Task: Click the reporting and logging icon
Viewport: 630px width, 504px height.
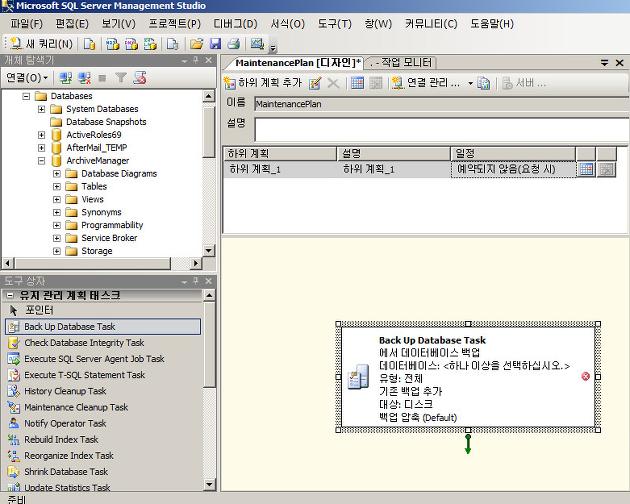Action: click(484, 83)
